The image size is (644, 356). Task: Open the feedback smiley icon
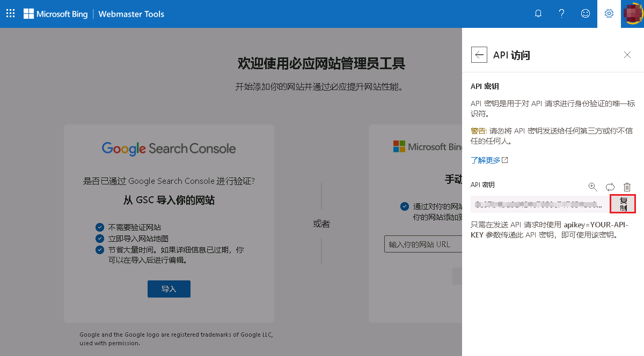(586, 14)
